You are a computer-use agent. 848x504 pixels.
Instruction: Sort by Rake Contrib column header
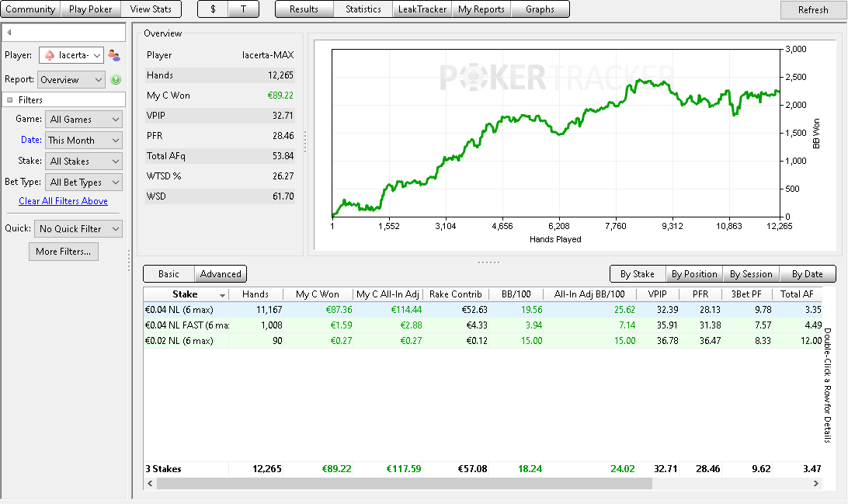tap(455, 294)
